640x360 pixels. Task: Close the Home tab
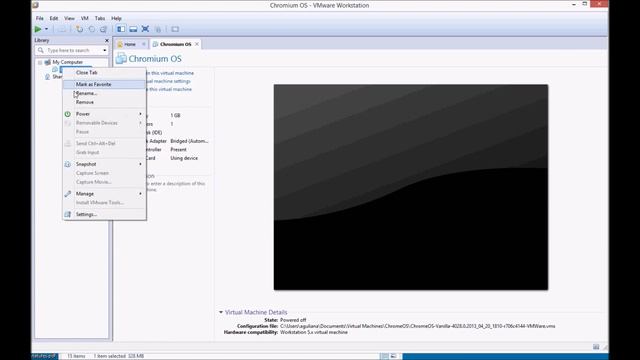(x=144, y=44)
